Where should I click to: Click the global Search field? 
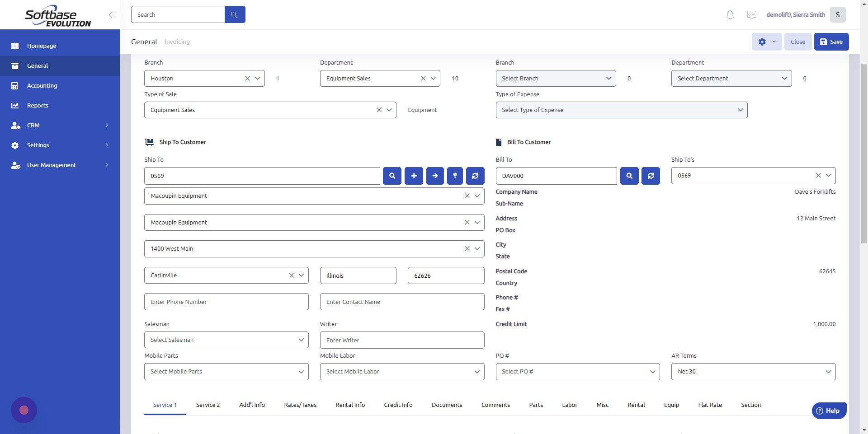pos(178,14)
